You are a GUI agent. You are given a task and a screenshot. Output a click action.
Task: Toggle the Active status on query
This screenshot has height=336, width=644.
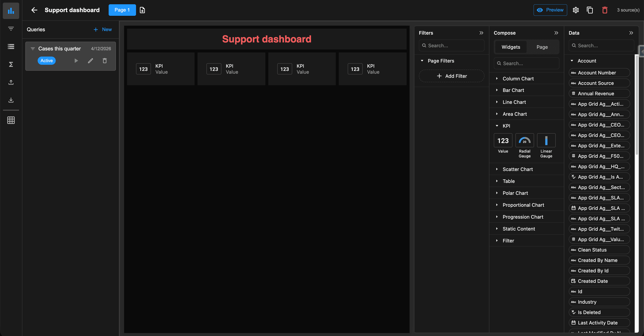[x=47, y=61]
